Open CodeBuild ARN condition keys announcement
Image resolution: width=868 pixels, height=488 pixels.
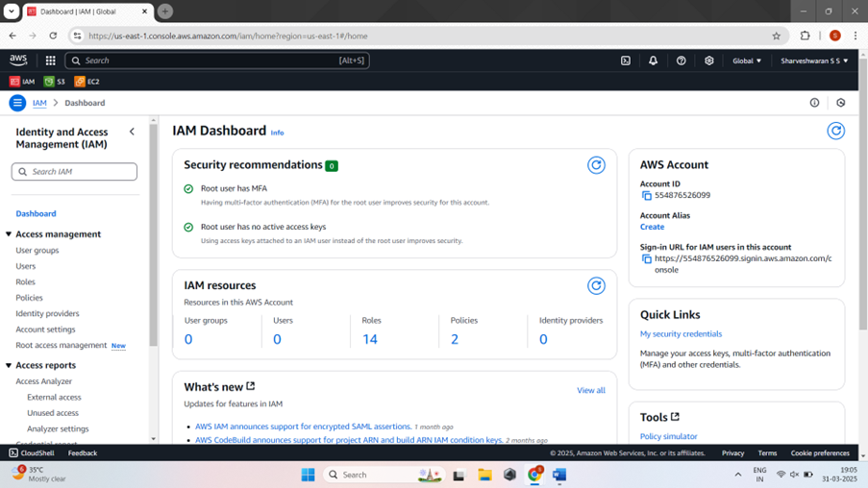click(x=349, y=440)
